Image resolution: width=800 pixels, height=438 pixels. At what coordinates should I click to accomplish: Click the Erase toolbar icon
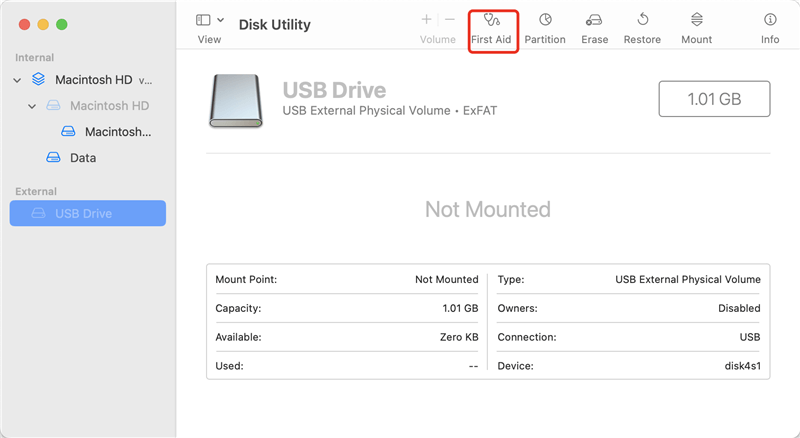coord(594,28)
